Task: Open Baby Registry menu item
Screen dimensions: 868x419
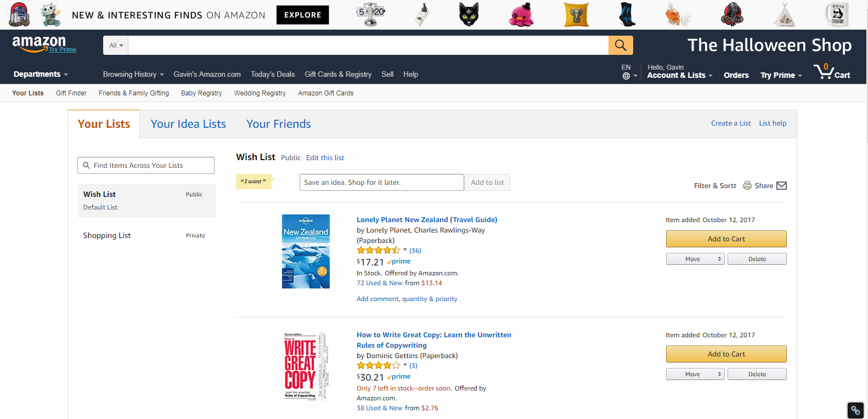Action: (x=201, y=93)
